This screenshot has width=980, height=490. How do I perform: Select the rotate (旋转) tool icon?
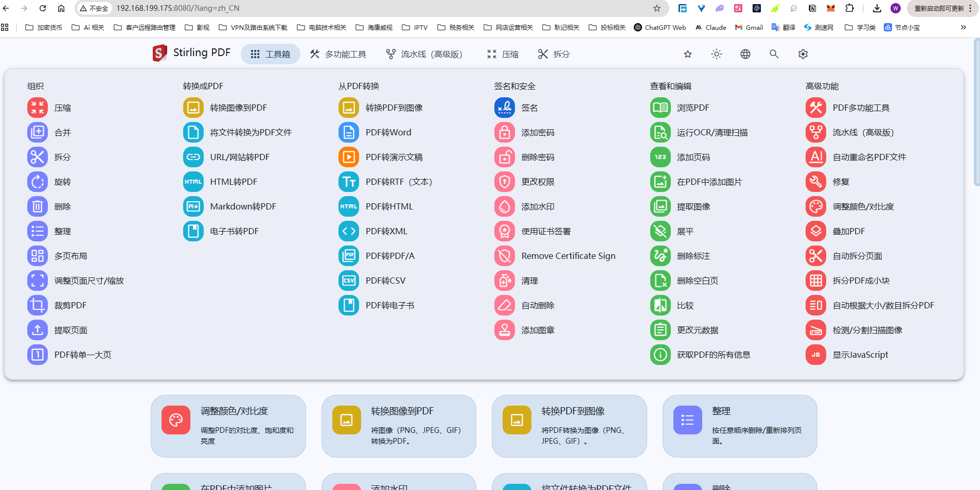38,182
